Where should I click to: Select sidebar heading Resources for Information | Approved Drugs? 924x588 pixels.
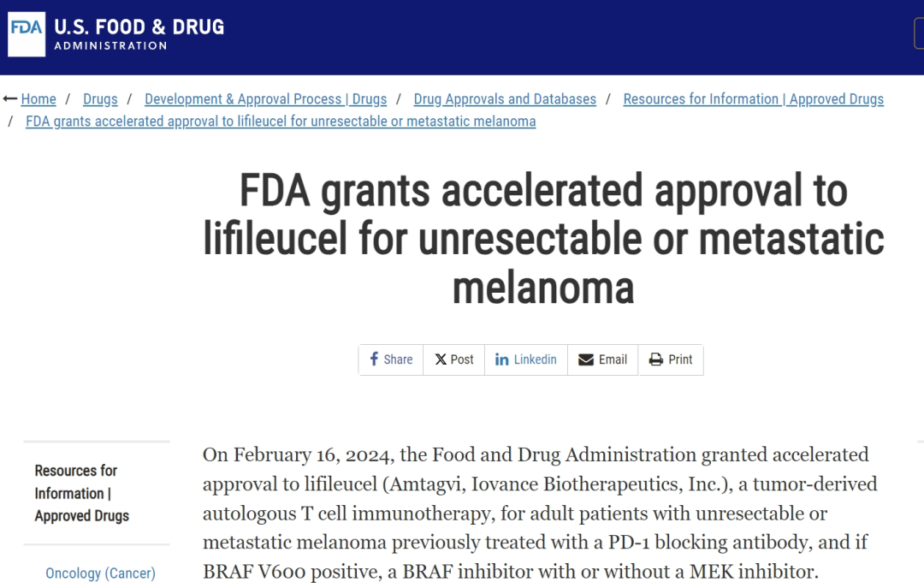click(81, 493)
